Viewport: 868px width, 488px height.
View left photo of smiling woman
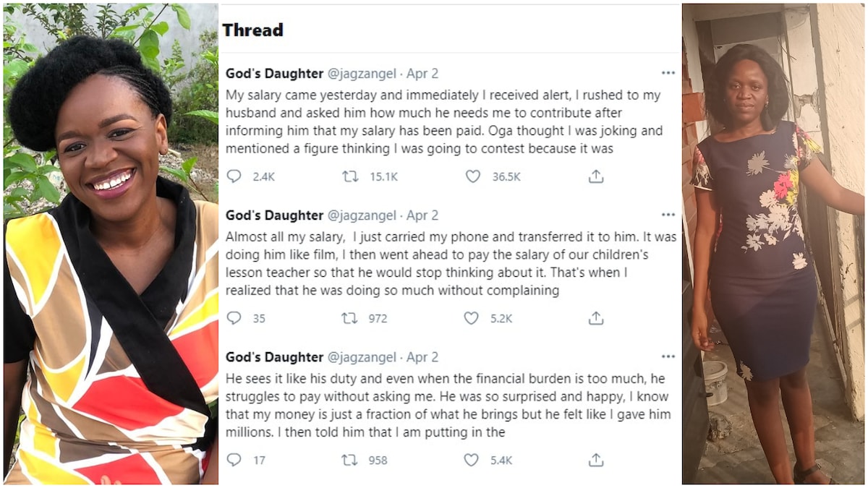point(110,244)
